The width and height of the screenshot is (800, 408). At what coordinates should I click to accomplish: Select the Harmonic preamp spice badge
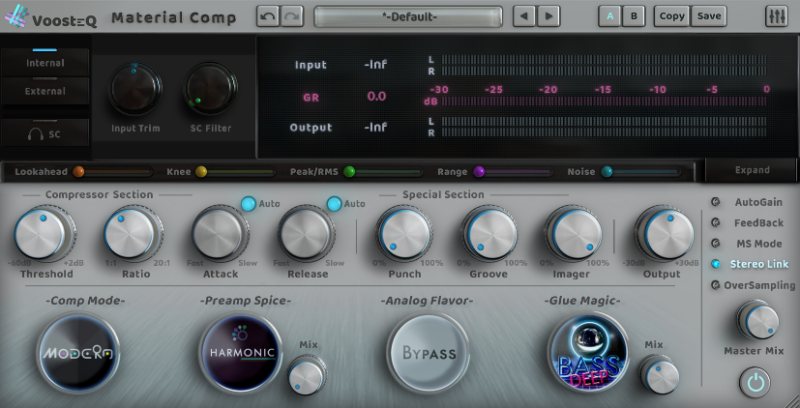coord(241,353)
